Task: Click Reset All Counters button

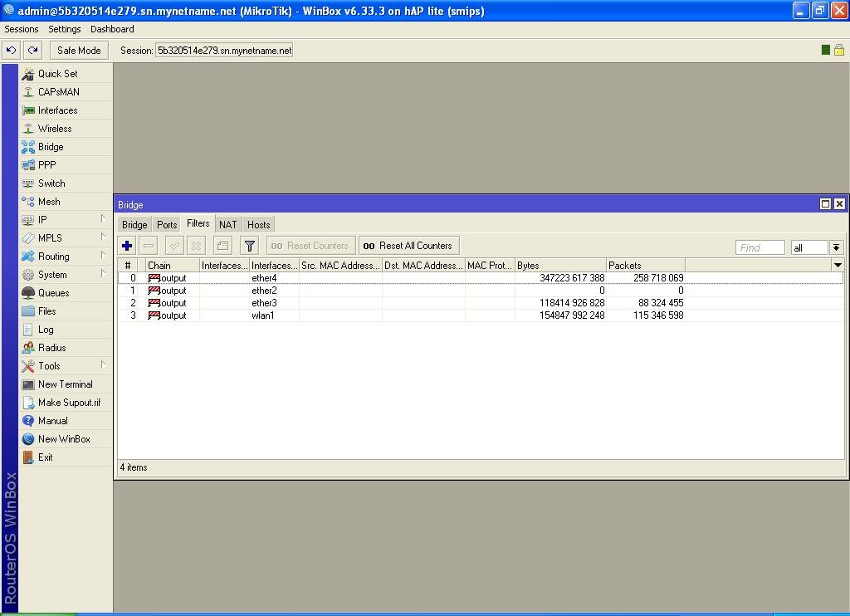Action: click(408, 246)
